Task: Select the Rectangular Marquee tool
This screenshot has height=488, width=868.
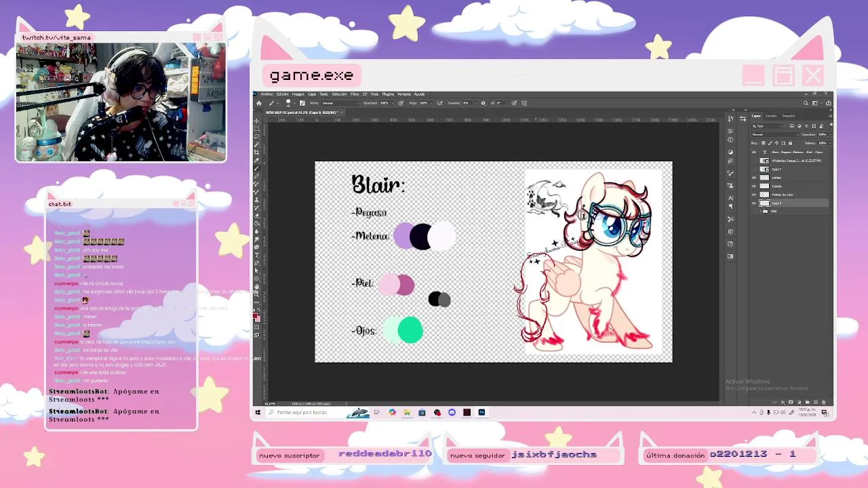Action: coord(256,129)
